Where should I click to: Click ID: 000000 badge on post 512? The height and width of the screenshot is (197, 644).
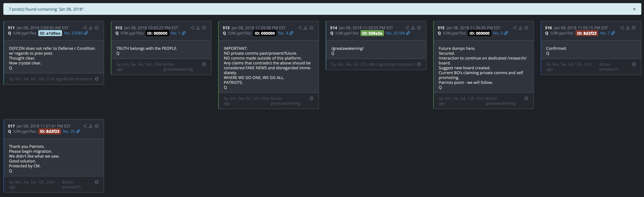(157, 33)
